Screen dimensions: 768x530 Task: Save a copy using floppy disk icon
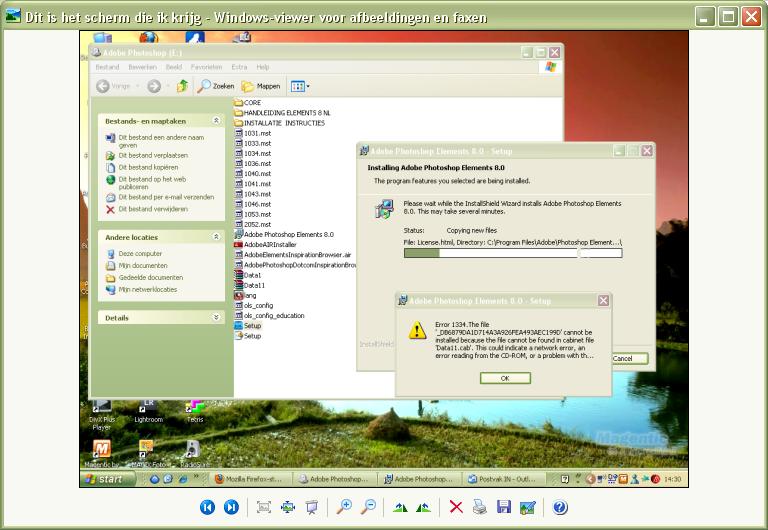pyautogui.click(x=504, y=507)
